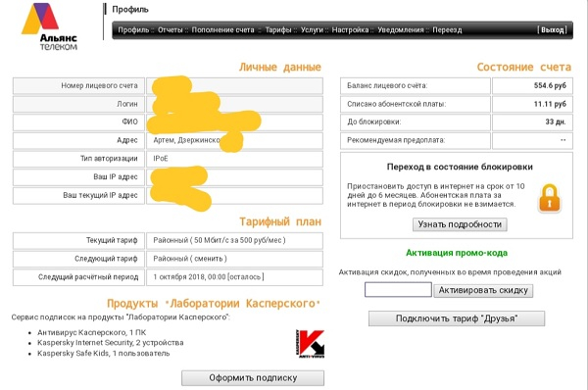Click the Тарифный план heading
The image size is (588, 390).
coord(280,221)
